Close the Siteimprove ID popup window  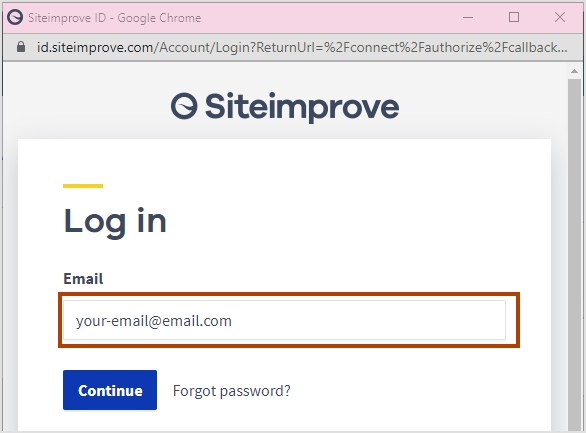[560, 17]
